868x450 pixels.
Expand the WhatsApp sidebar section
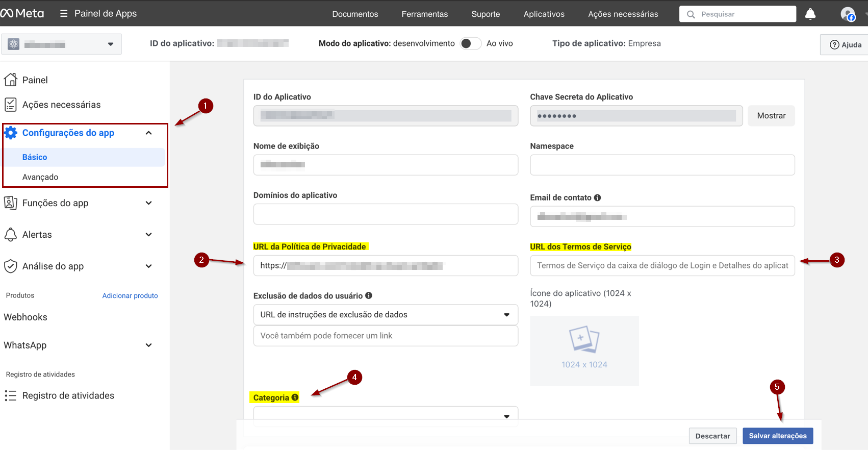pos(148,345)
